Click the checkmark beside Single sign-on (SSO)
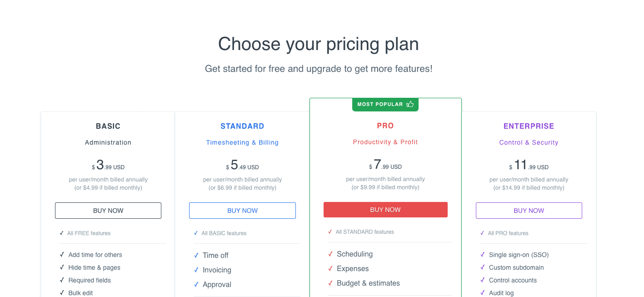Viewport: 644px width, 297px height. click(482, 255)
